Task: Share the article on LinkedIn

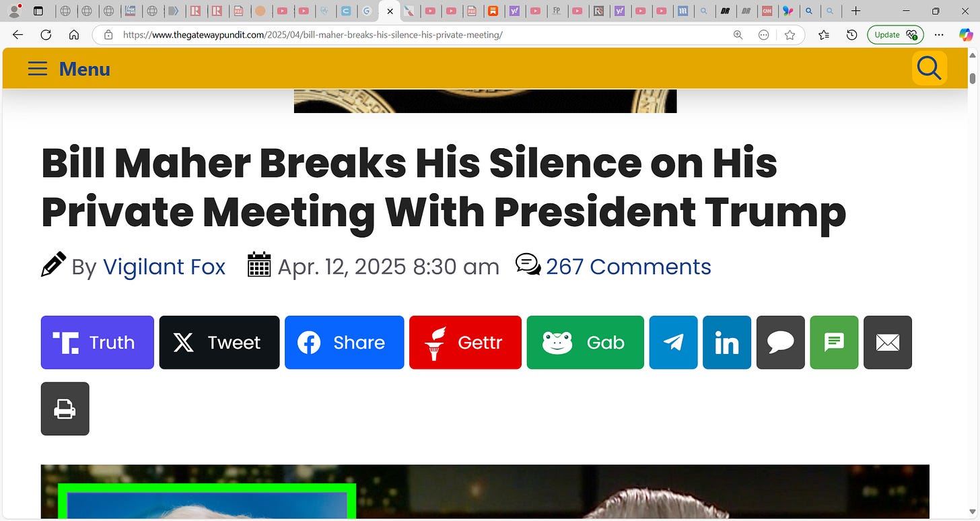Action: click(x=727, y=343)
